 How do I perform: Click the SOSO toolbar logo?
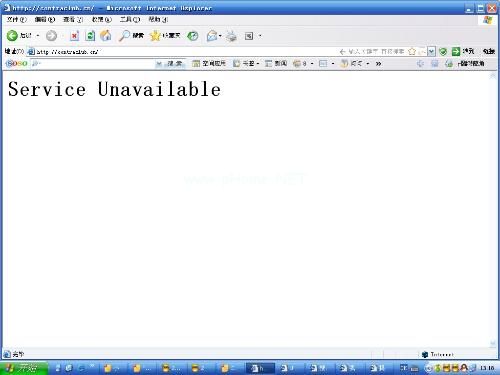(x=17, y=63)
